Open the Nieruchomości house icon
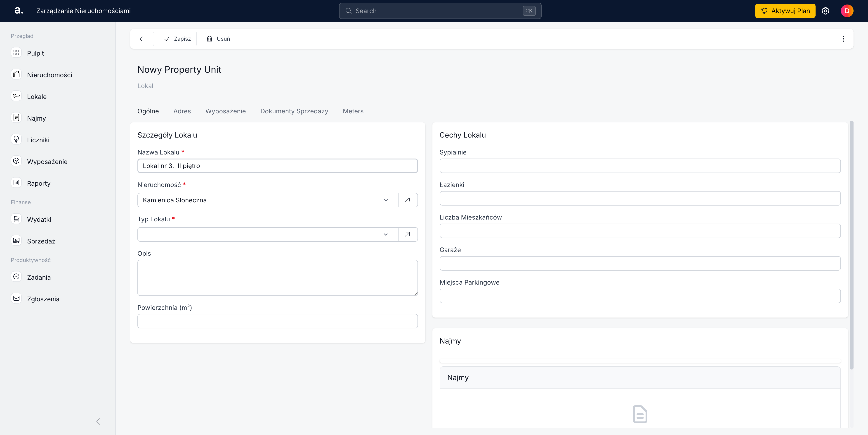 [16, 74]
